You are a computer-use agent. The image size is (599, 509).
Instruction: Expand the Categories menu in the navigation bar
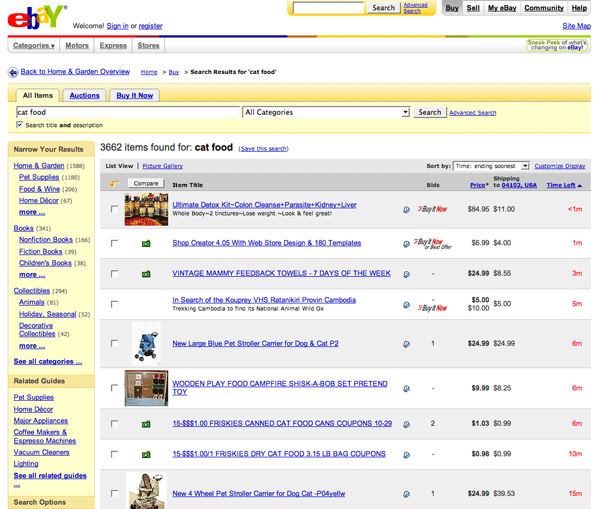point(34,45)
